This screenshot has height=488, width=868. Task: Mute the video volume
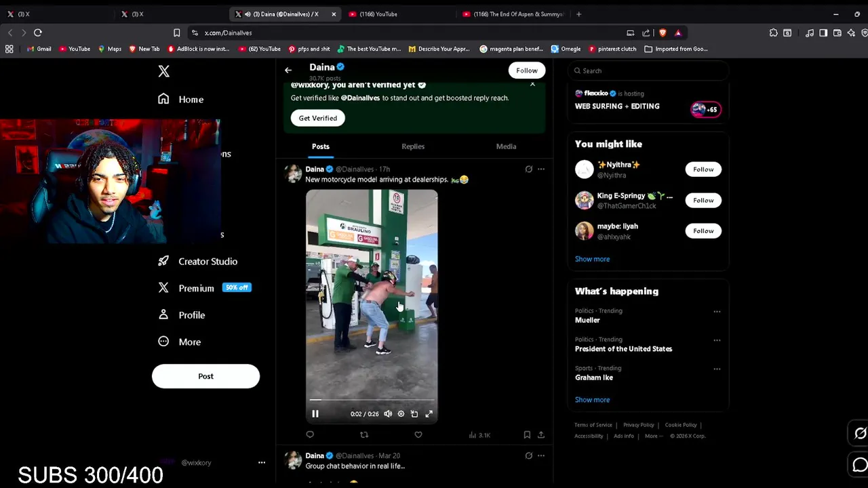click(388, 413)
